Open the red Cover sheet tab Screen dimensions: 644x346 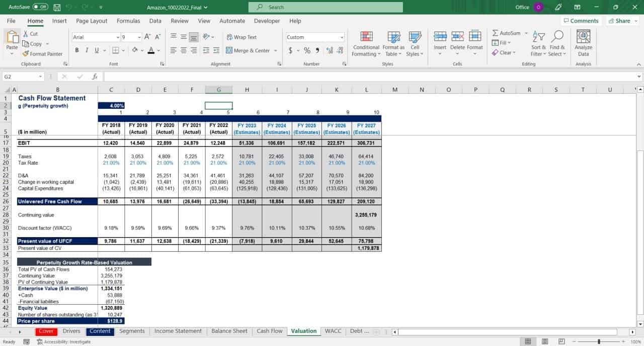tap(46, 331)
